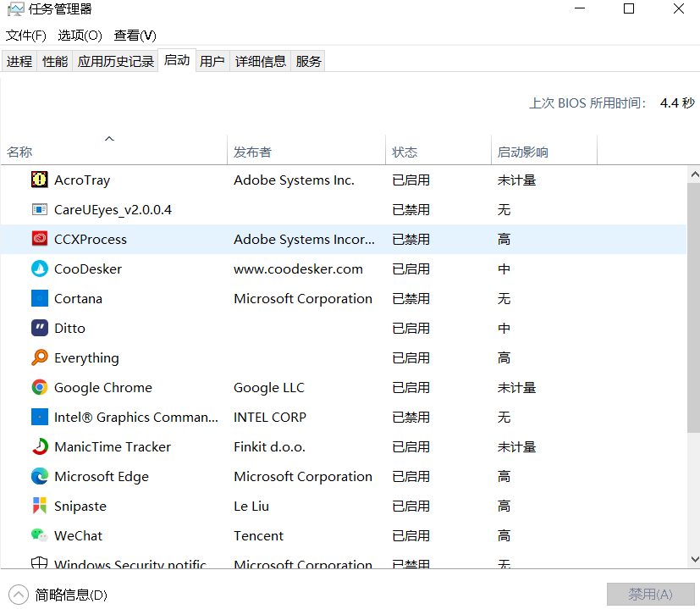Click the WeChat icon
Image resolution: width=700 pixels, height=609 pixels.
[x=39, y=534]
